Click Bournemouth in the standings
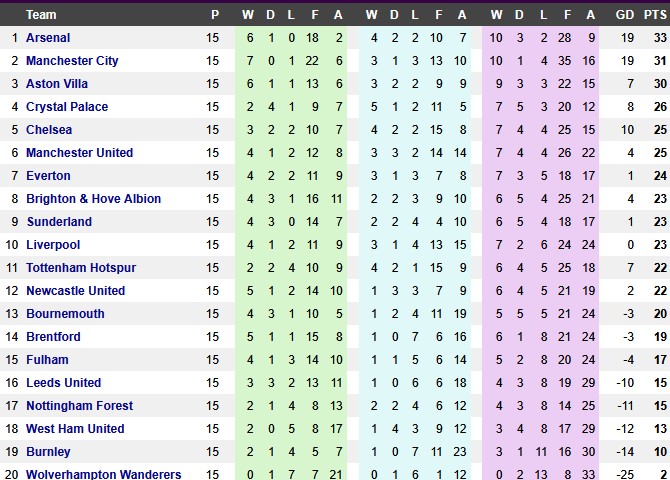Image resolution: width=670 pixels, height=480 pixels. pos(65,314)
